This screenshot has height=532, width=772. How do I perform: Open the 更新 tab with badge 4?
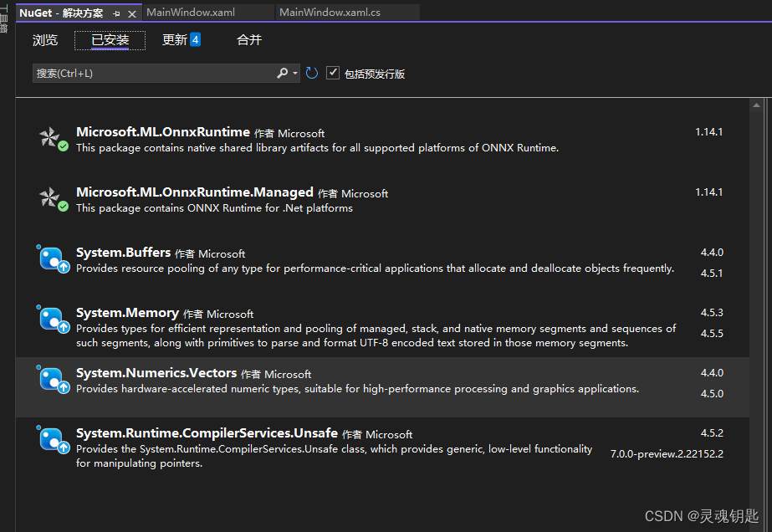pos(181,40)
